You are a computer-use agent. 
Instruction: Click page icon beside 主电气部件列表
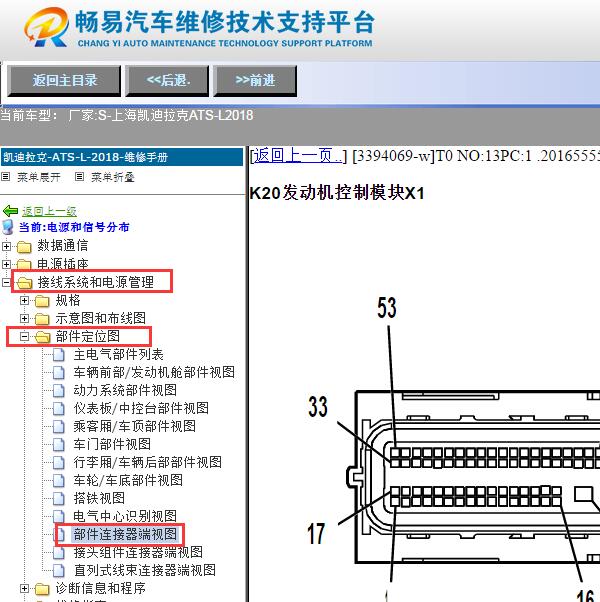pyautogui.click(x=59, y=354)
